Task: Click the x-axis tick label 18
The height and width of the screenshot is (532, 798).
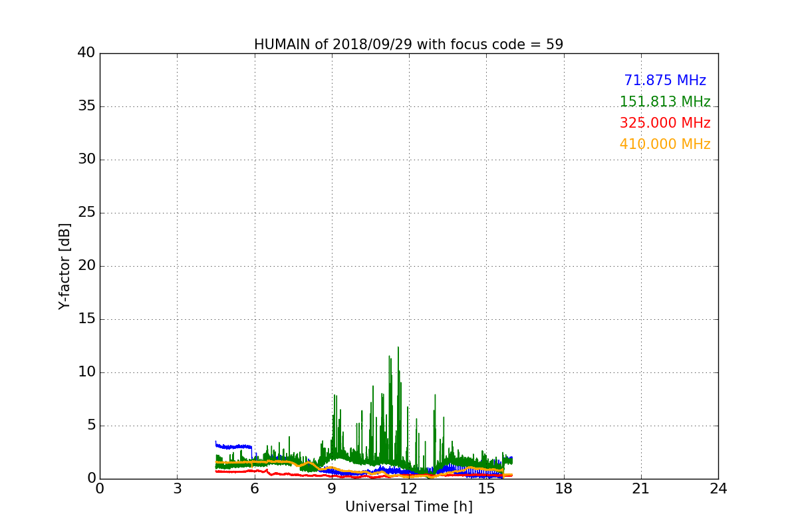Action: 563,489
